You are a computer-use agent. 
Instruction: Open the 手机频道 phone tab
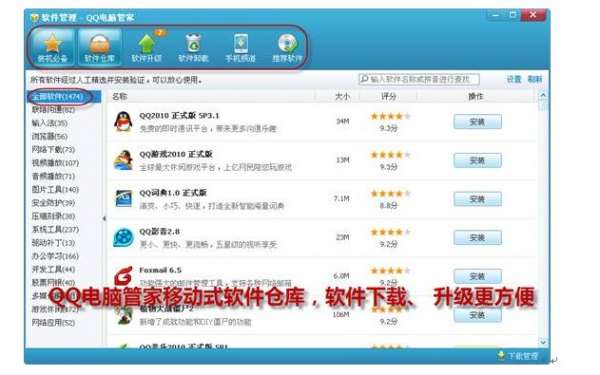click(241, 47)
